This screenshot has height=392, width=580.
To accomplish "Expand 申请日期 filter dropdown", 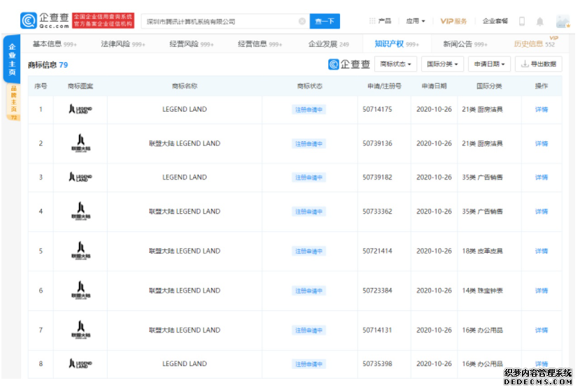I will 489,64.
